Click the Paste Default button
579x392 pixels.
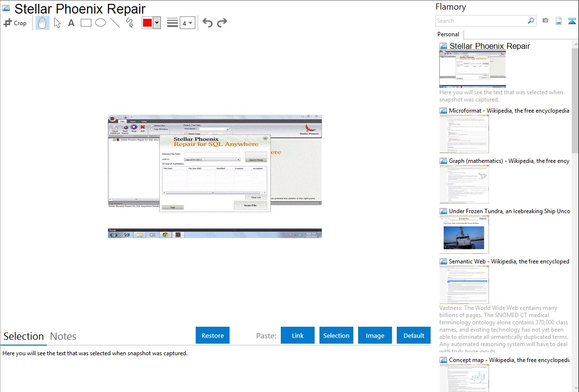pos(414,335)
